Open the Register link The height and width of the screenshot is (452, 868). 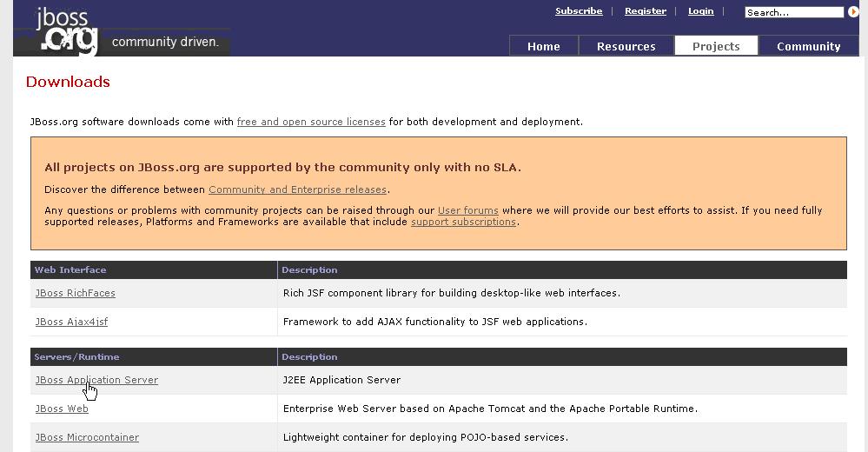tap(646, 11)
